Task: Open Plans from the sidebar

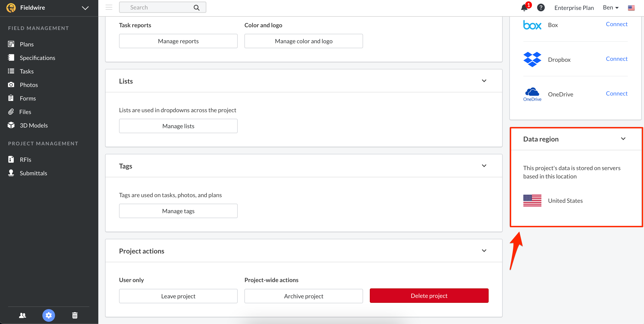Action: [27, 44]
